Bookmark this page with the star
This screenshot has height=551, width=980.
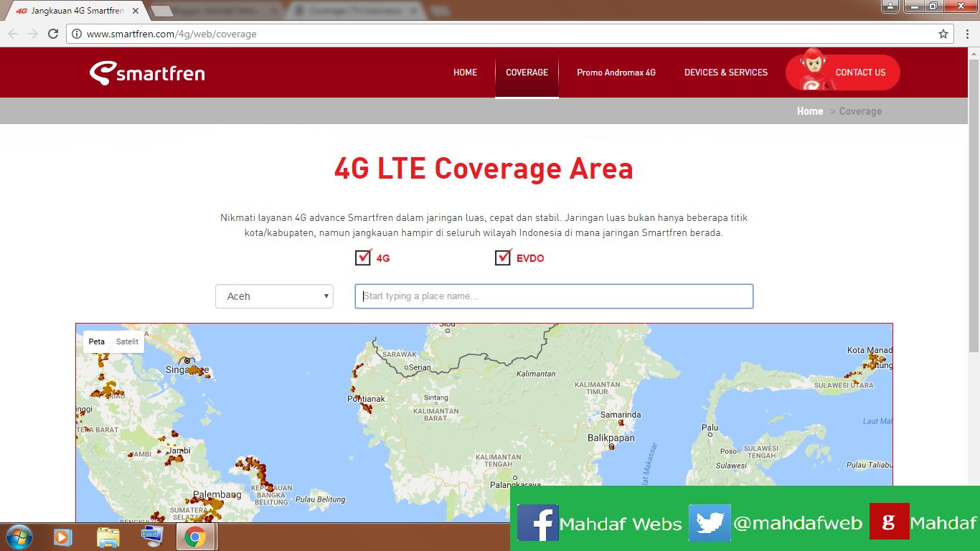tap(943, 34)
